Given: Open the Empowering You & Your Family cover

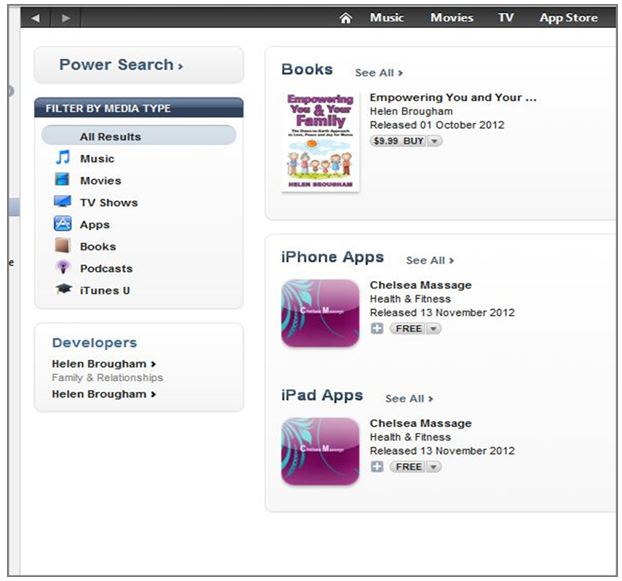Looking at the screenshot, I should pyautogui.click(x=320, y=142).
